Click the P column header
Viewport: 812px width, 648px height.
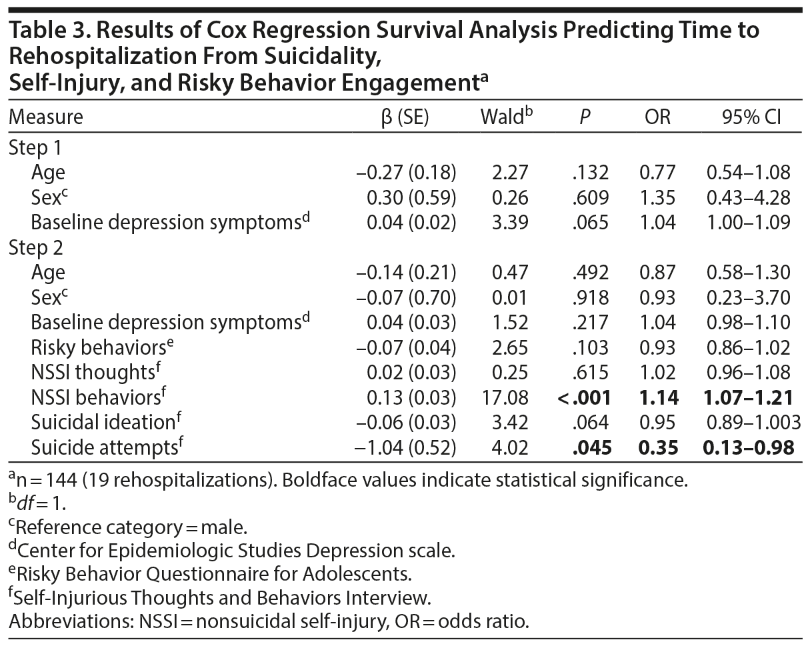point(584,117)
